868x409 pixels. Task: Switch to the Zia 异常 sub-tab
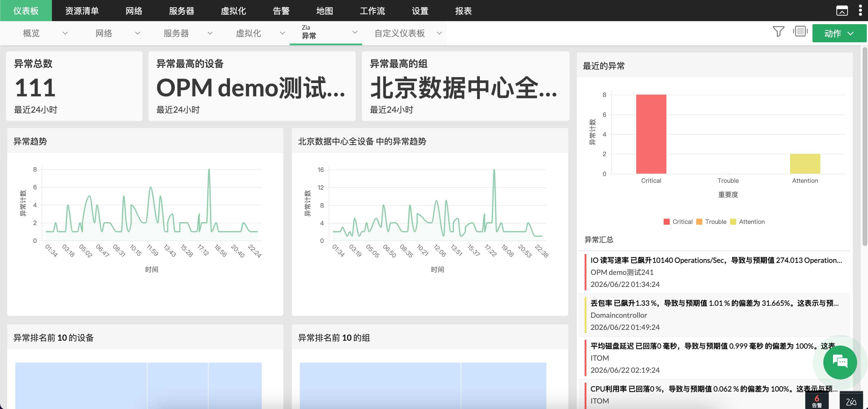coord(309,32)
